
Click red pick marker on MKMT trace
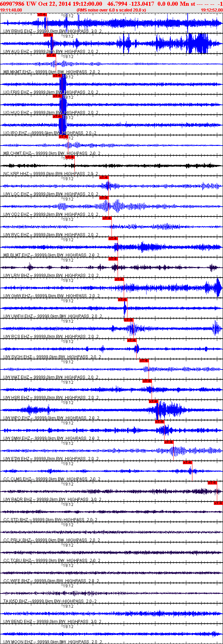point(51,55)
